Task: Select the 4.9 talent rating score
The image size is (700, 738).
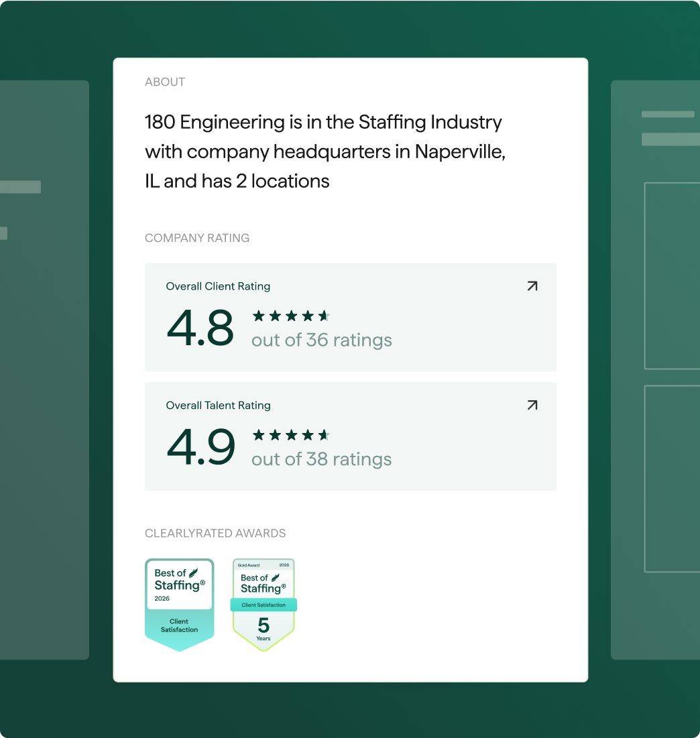Action: pos(201,446)
